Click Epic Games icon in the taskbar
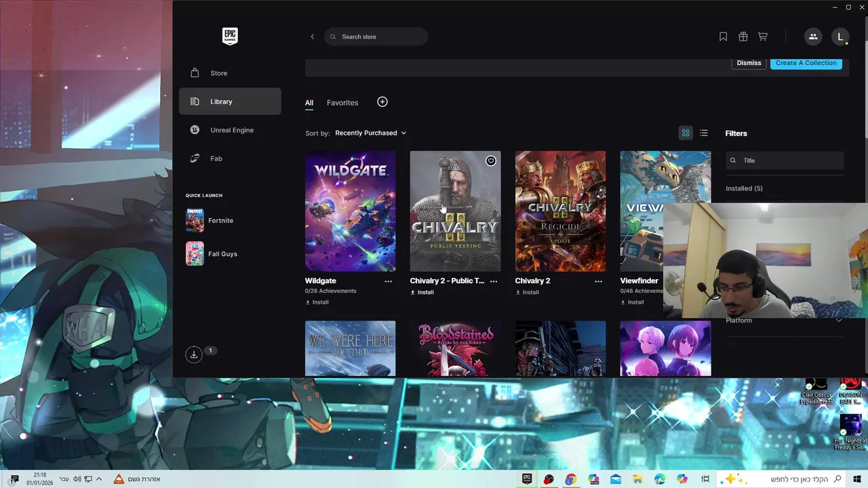868x488 pixels. click(527, 479)
